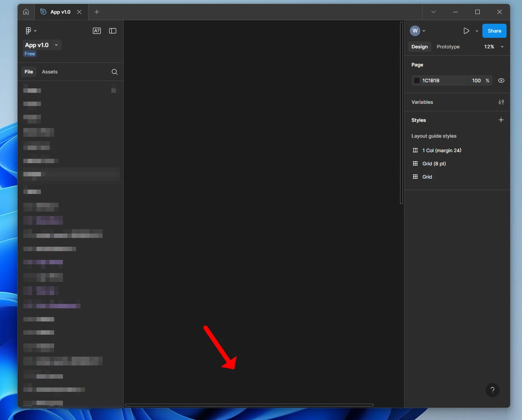Image resolution: width=522 pixels, height=420 pixels.
Task: Click the page color swatch 1C1B1B
Action: point(416,80)
